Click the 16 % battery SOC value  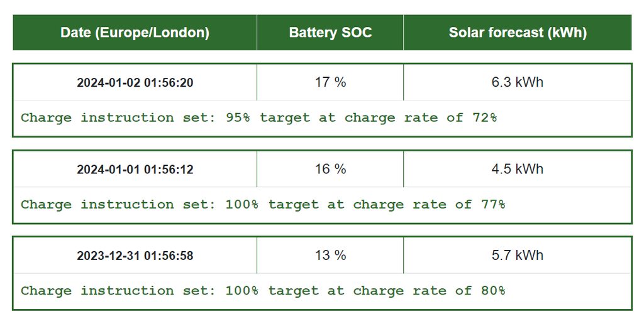click(x=330, y=169)
